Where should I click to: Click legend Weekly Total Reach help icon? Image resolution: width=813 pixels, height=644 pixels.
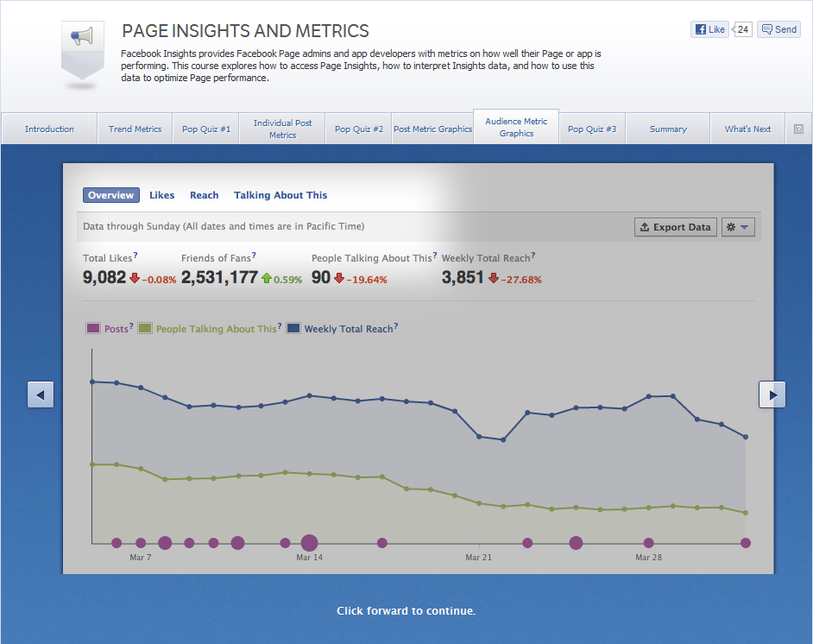pos(395,326)
